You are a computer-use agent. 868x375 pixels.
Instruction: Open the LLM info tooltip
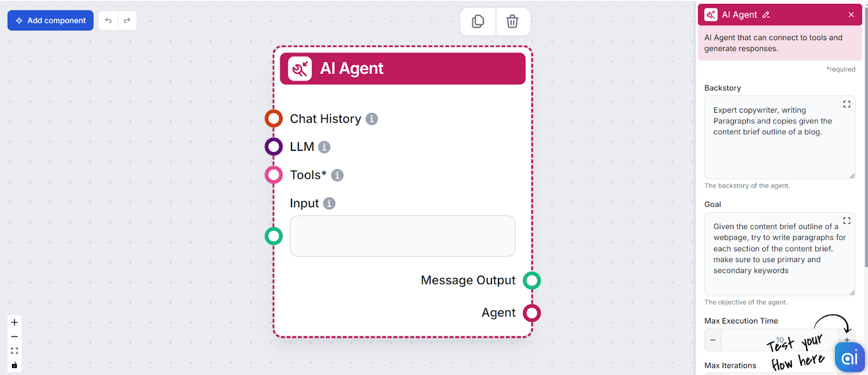click(324, 147)
